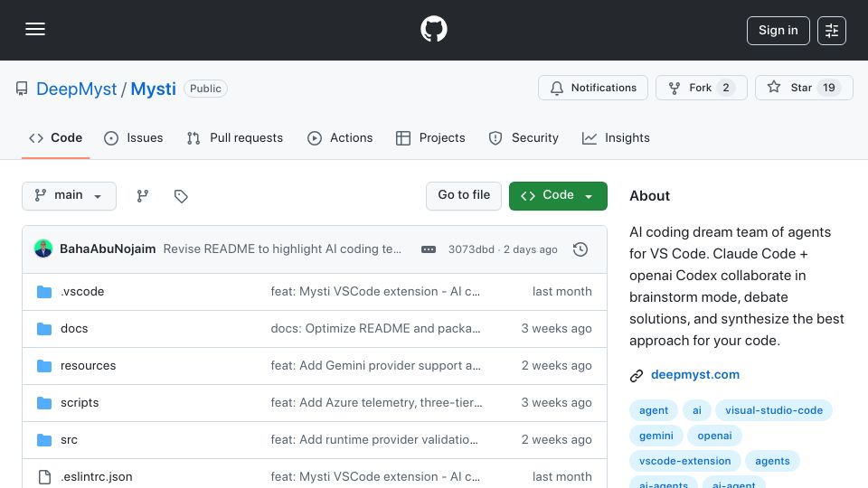Open the Actions tab
This screenshot has height=488, width=868.
point(340,137)
